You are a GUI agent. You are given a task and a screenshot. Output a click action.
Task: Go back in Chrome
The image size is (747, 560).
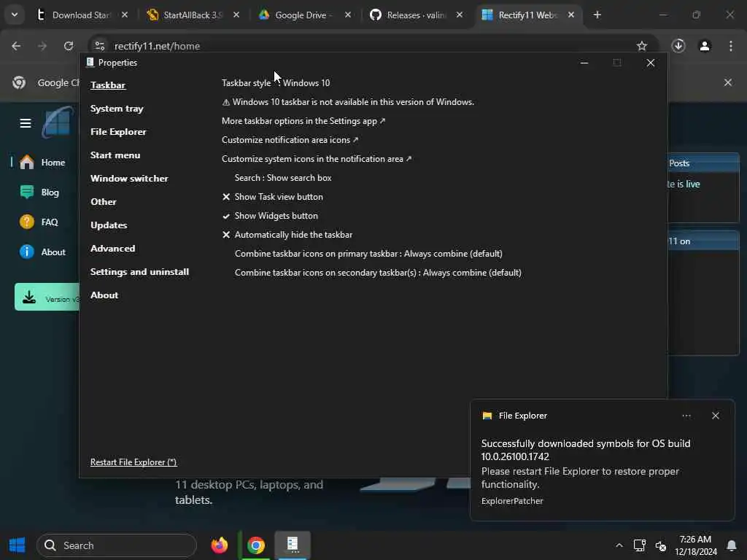(x=16, y=46)
